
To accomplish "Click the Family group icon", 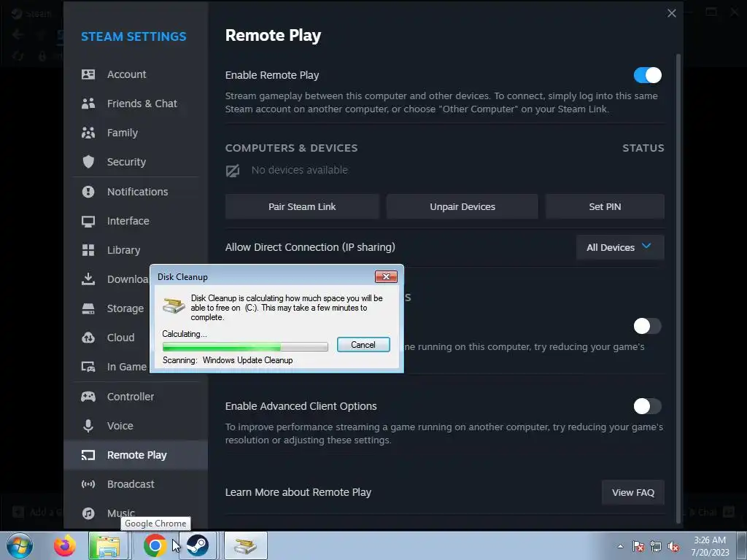I will click(x=88, y=133).
